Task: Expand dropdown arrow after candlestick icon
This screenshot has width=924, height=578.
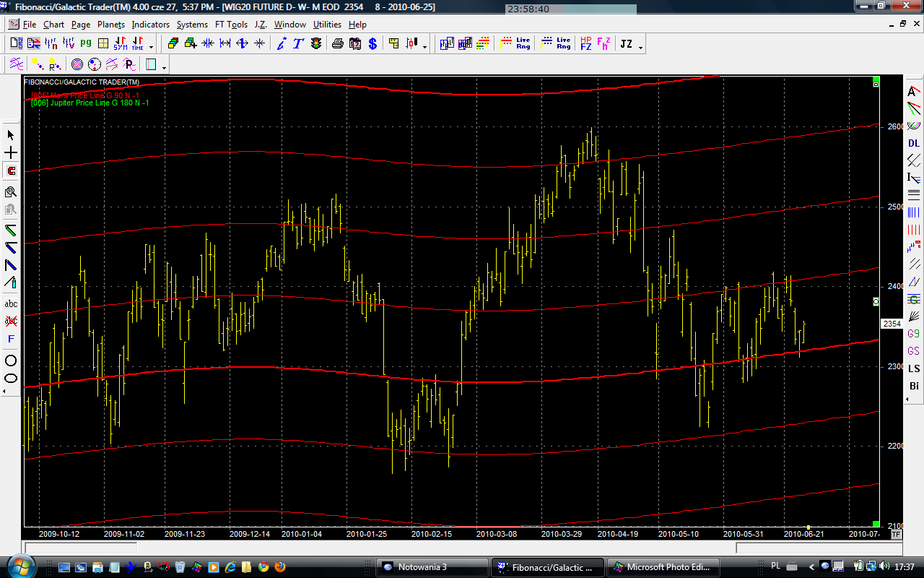Action: coord(424,46)
